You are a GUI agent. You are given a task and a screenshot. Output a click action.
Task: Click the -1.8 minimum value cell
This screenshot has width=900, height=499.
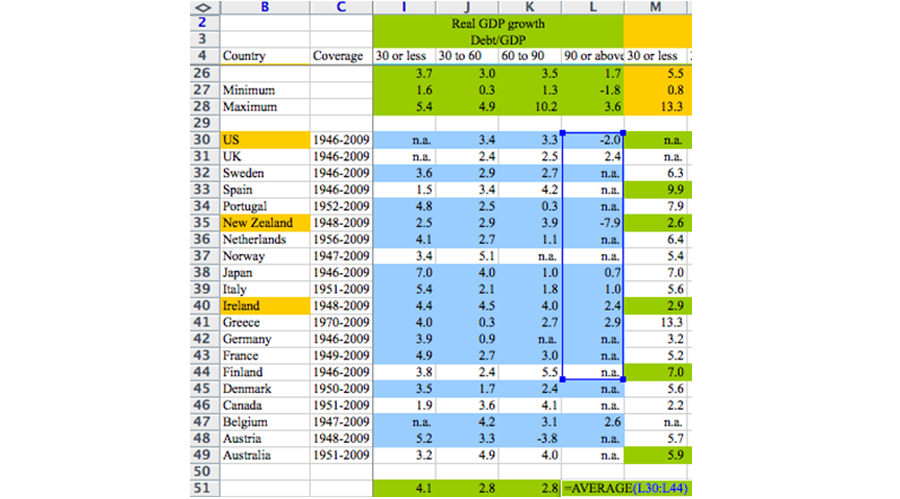coord(593,90)
